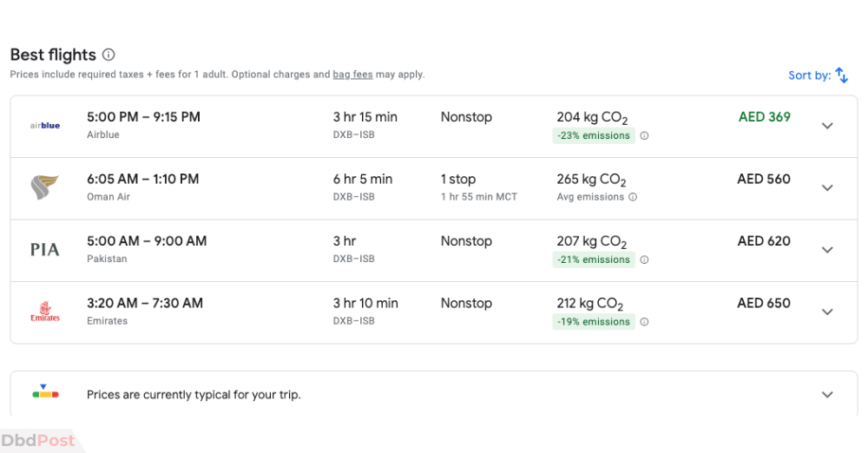Click the Sort by label
868x453 pixels.
(x=809, y=75)
